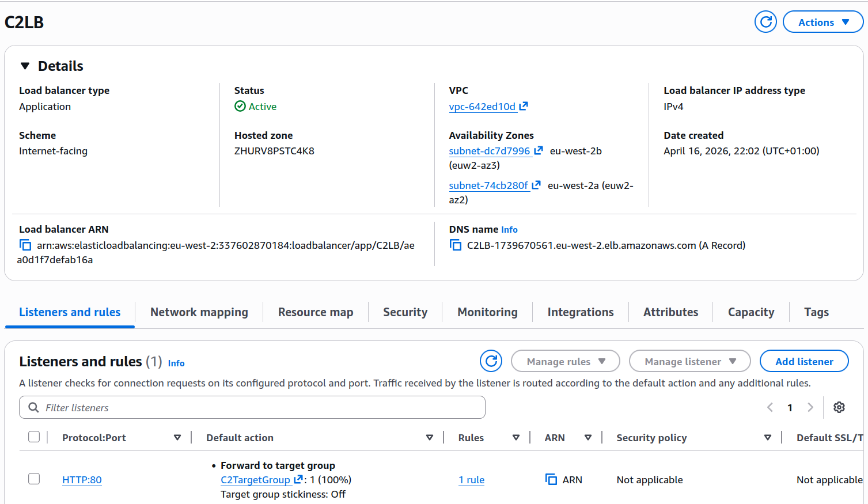Refresh the load balancer page at top
Image resolution: width=868 pixels, height=504 pixels.
click(x=765, y=22)
